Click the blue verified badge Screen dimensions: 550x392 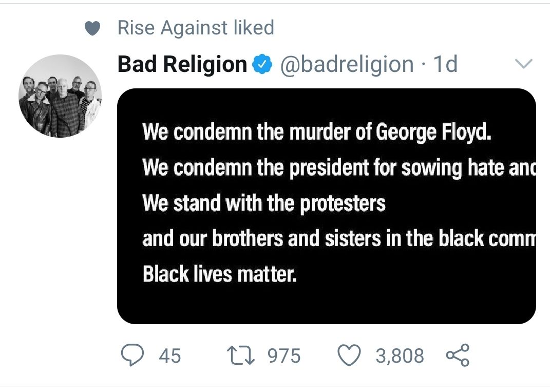click(263, 65)
